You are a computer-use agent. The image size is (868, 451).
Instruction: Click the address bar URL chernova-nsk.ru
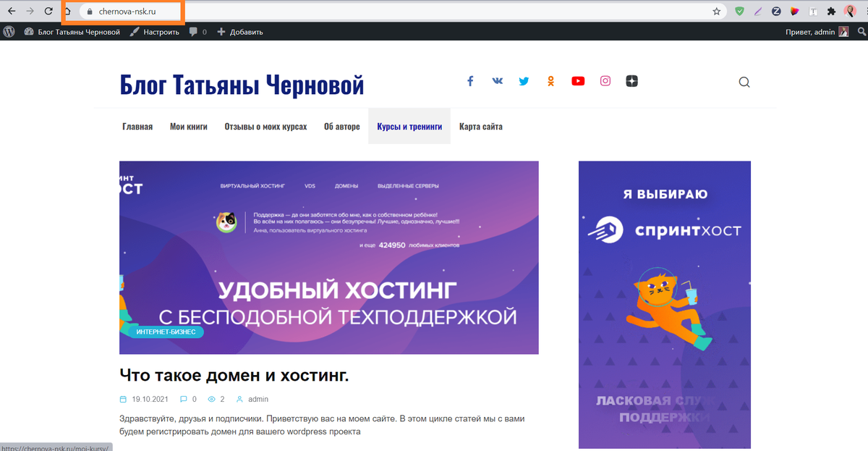coord(127,12)
